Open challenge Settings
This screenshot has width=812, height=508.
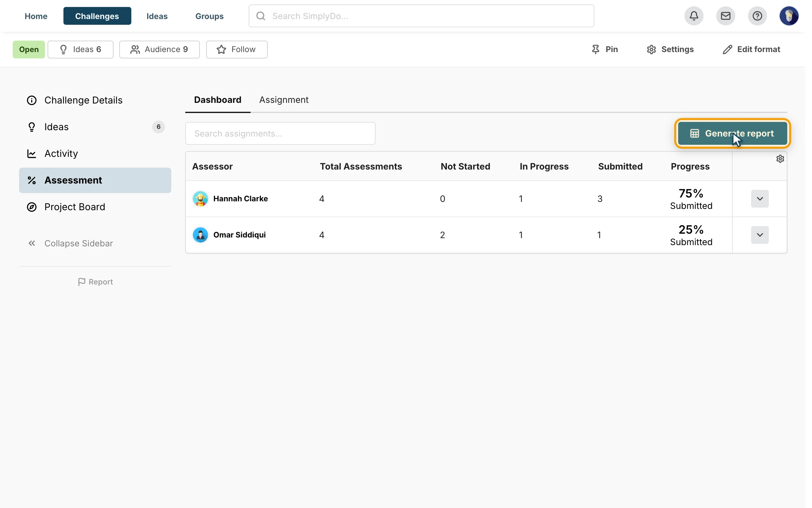(x=670, y=50)
